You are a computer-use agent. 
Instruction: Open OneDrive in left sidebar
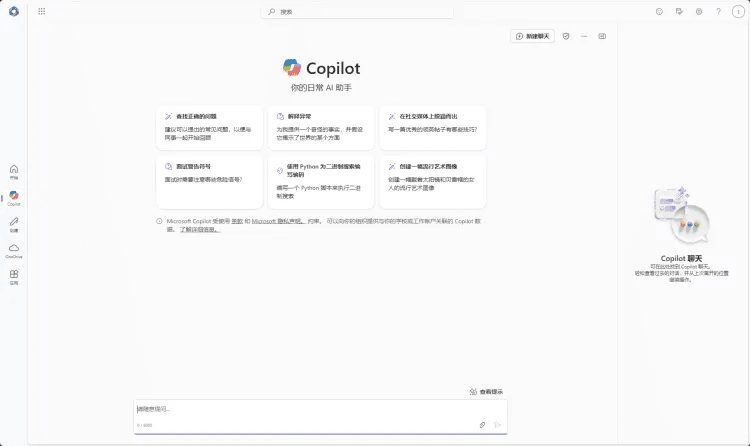[14, 251]
